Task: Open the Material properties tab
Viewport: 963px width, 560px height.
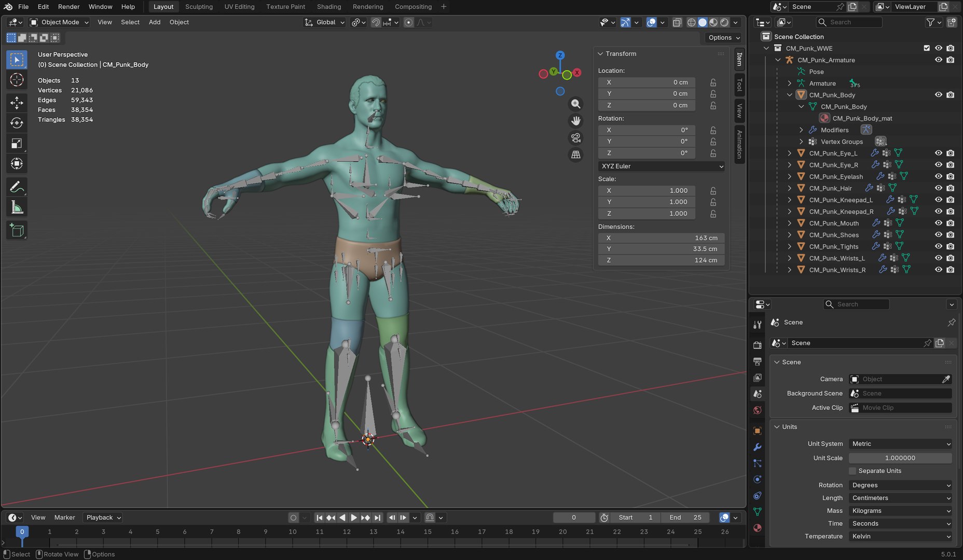Action: coord(757,528)
